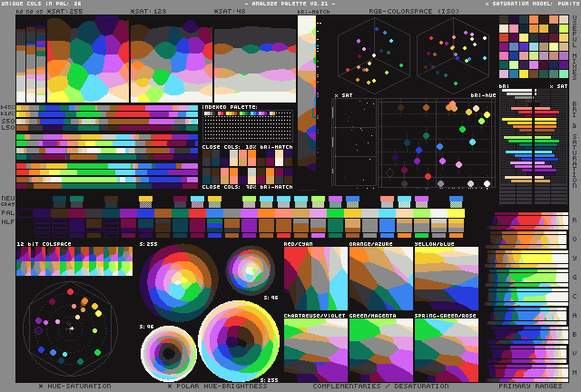Screen dimensions: 581x392
Task: Select the %SAT: 48 heading
Action: click(230, 11)
